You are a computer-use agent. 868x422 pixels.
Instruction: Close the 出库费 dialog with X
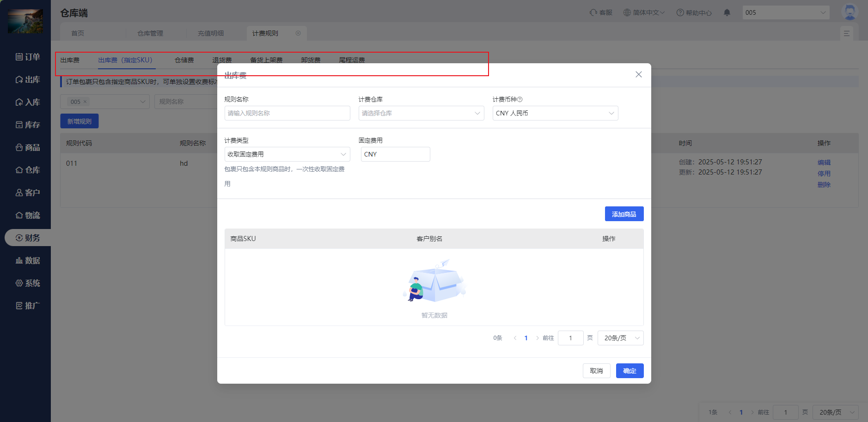point(638,74)
